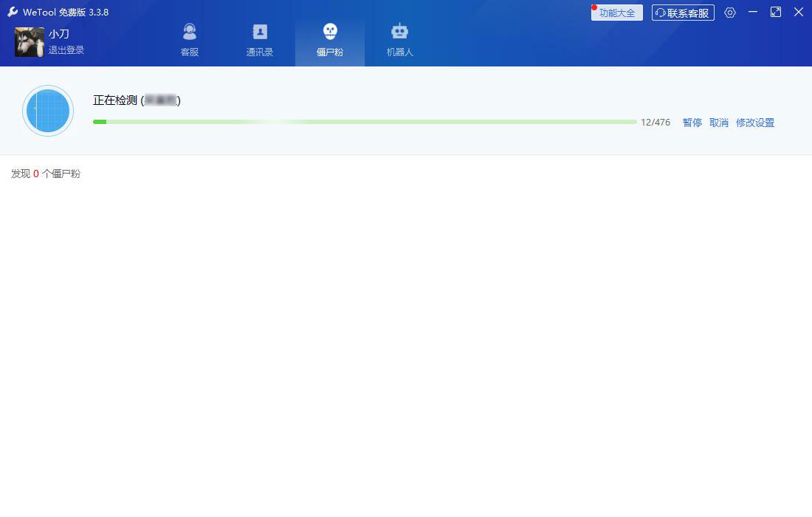Screen dimensions: 812x517
Task: Click the husky profile avatar
Action: 30,42
